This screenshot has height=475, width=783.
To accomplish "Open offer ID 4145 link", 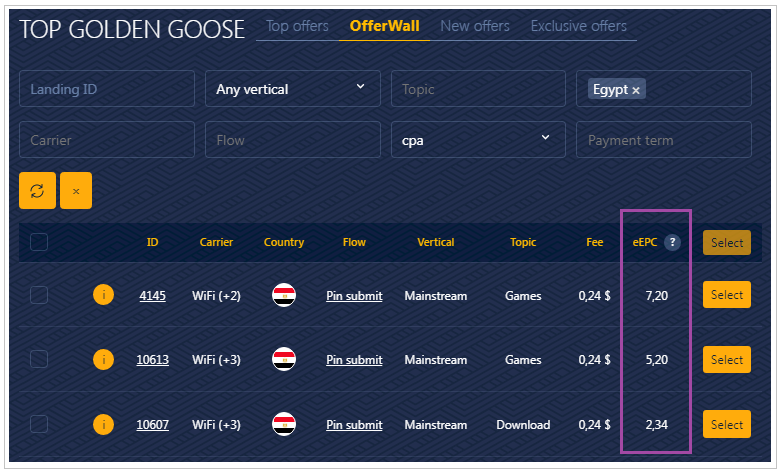I will pyautogui.click(x=152, y=296).
